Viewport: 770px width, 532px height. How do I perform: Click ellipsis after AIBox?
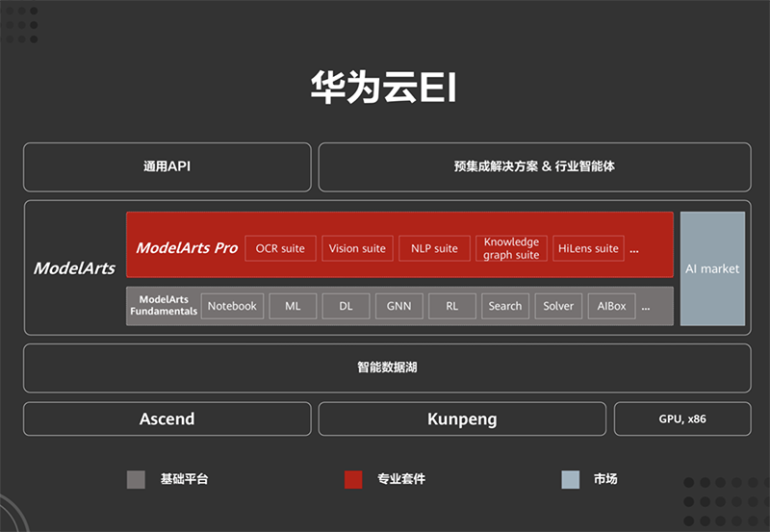pos(646,309)
